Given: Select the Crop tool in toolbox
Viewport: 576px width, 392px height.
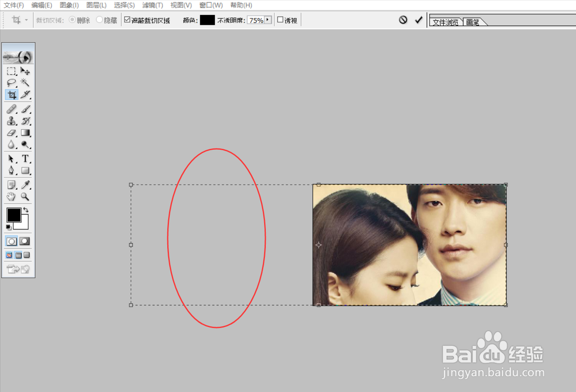Looking at the screenshot, I should [12, 95].
